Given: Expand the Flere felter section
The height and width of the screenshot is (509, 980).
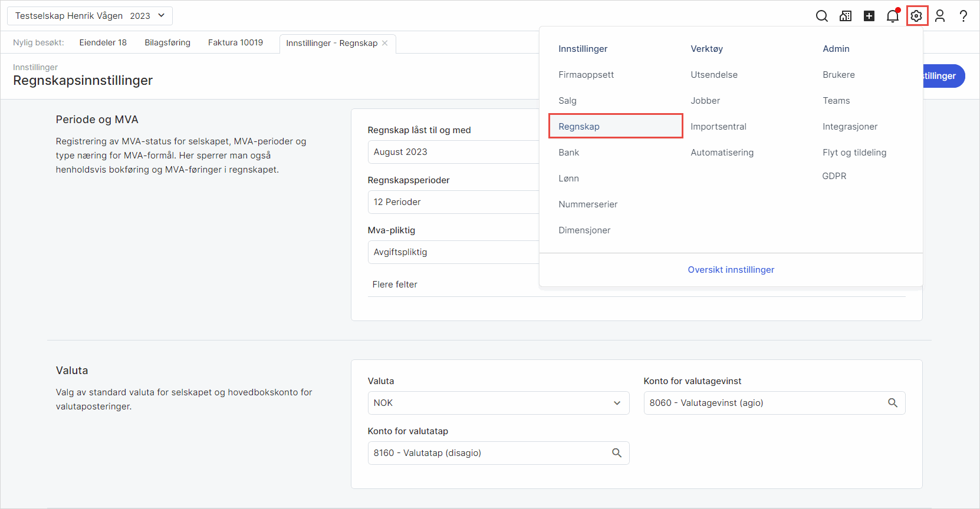Looking at the screenshot, I should 394,285.
